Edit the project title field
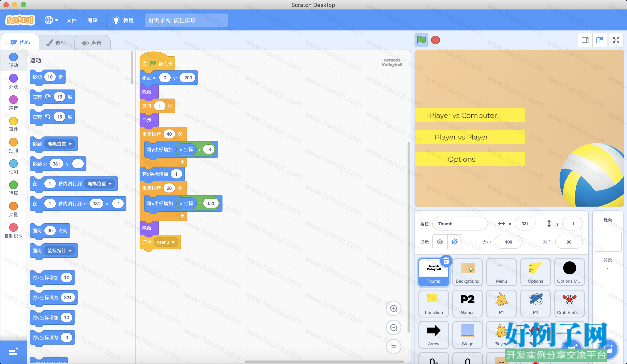The width and height of the screenshot is (627, 364). click(x=186, y=20)
